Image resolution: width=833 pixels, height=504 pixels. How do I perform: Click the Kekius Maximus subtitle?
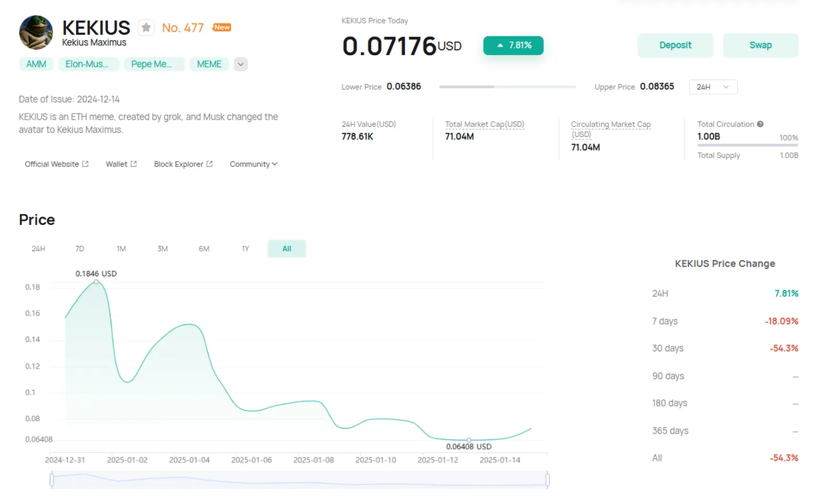point(94,43)
